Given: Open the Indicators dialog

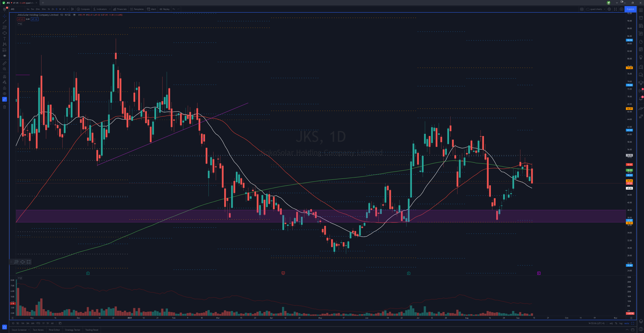Looking at the screenshot, I should [x=100, y=9].
